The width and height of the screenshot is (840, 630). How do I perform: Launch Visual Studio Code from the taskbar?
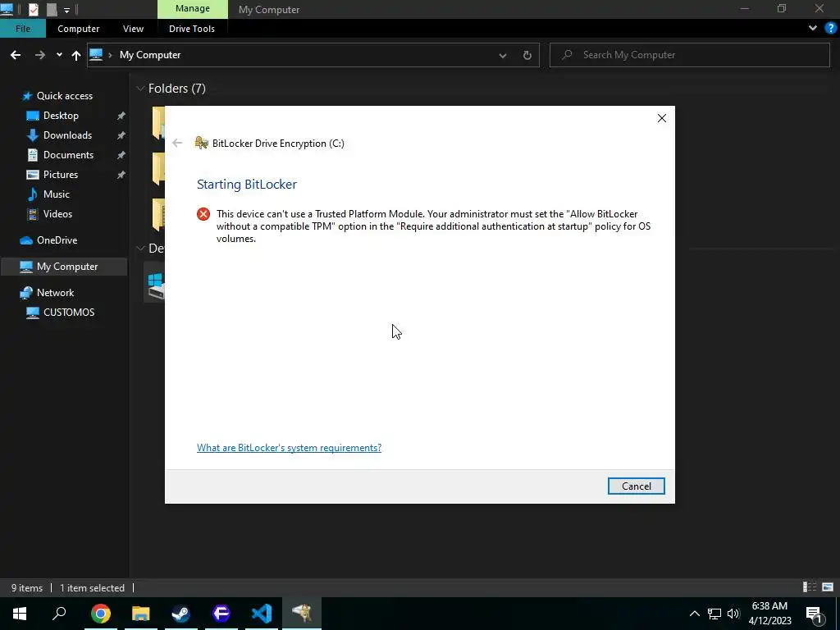point(262,614)
